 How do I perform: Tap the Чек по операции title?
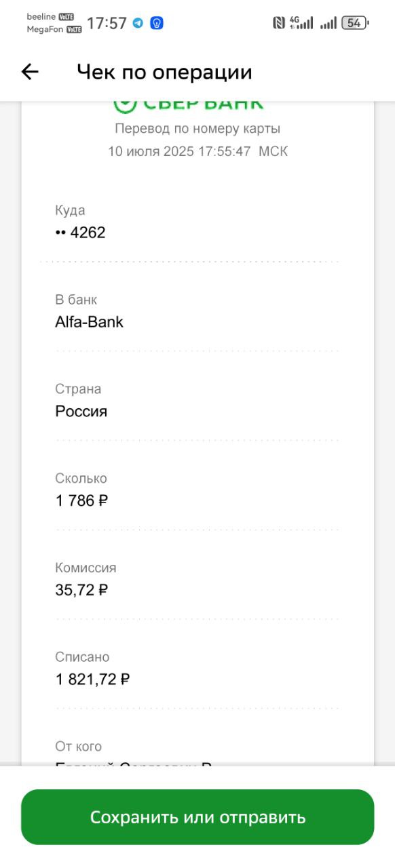[x=164, y=72]
